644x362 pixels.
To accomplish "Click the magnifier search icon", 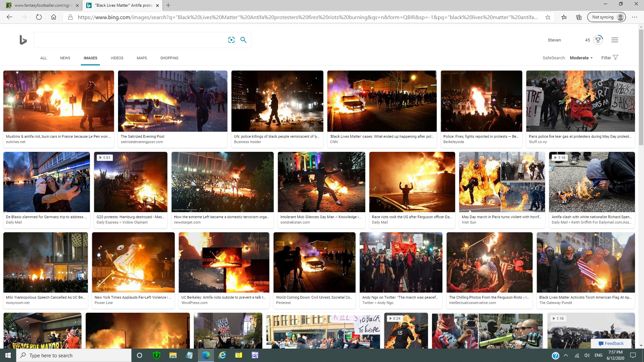I will (244, 40).
